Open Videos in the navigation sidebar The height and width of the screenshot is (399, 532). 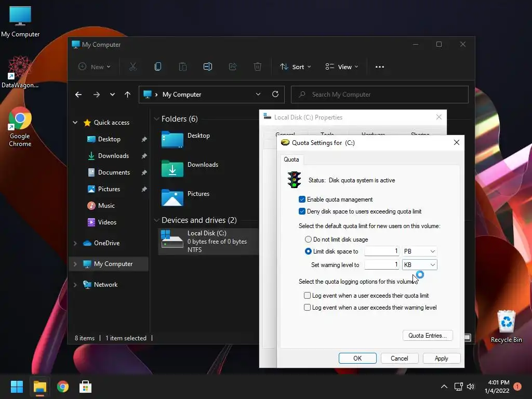point(107,222)
